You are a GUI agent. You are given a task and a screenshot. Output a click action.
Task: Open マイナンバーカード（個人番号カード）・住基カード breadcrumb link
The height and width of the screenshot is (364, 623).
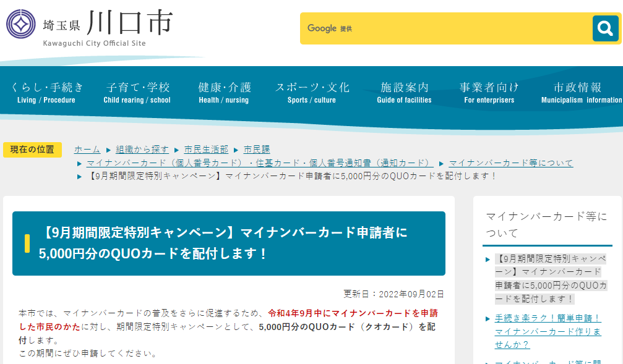260,163
